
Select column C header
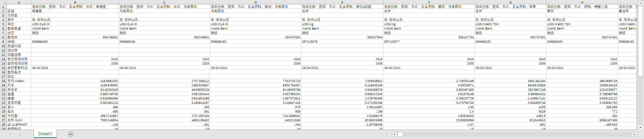pyautogui.click(x=164, y=2)
